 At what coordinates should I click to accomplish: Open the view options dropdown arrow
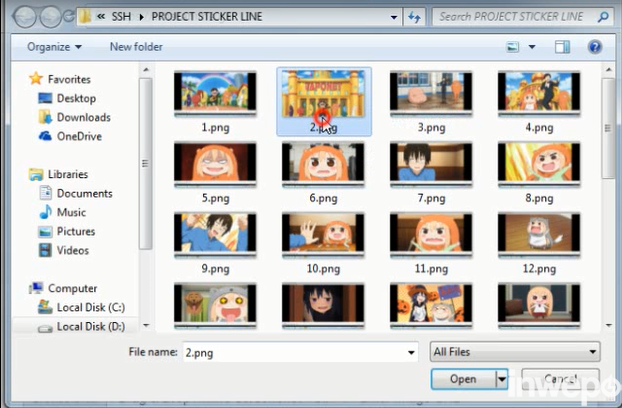532,47
